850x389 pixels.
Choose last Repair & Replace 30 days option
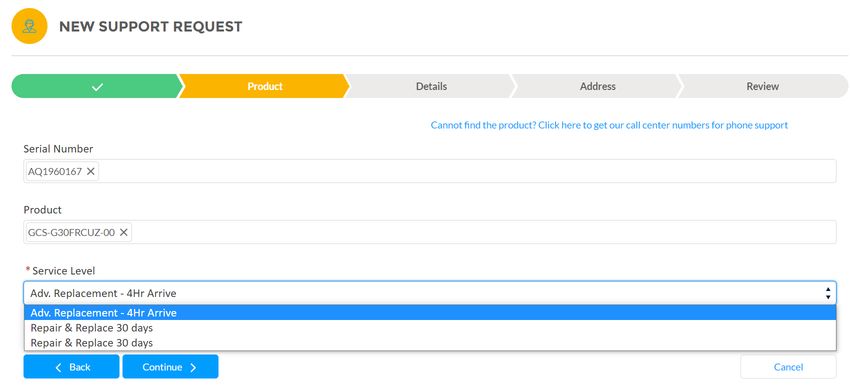point(430,342)
